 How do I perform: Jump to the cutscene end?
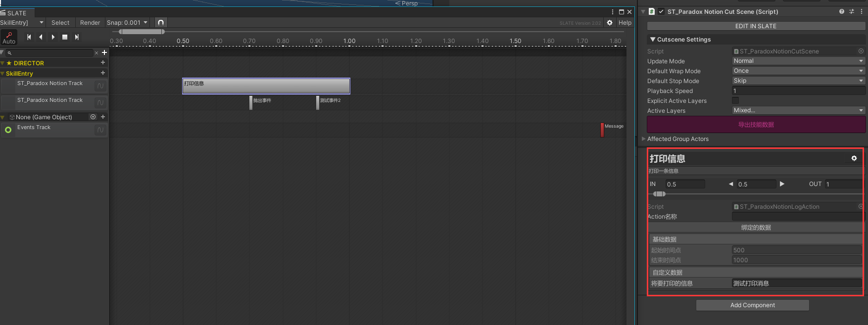coord(77,37)
